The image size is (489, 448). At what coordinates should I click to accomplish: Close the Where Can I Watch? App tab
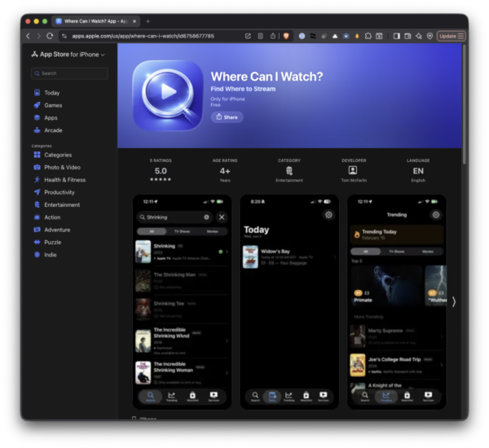(134, 21)
